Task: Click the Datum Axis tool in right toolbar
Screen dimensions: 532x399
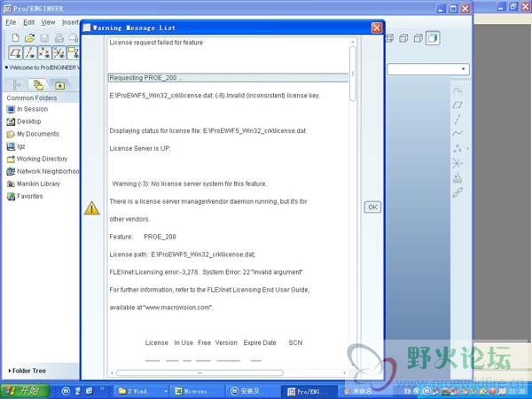Action: click(x=458, y=119)
